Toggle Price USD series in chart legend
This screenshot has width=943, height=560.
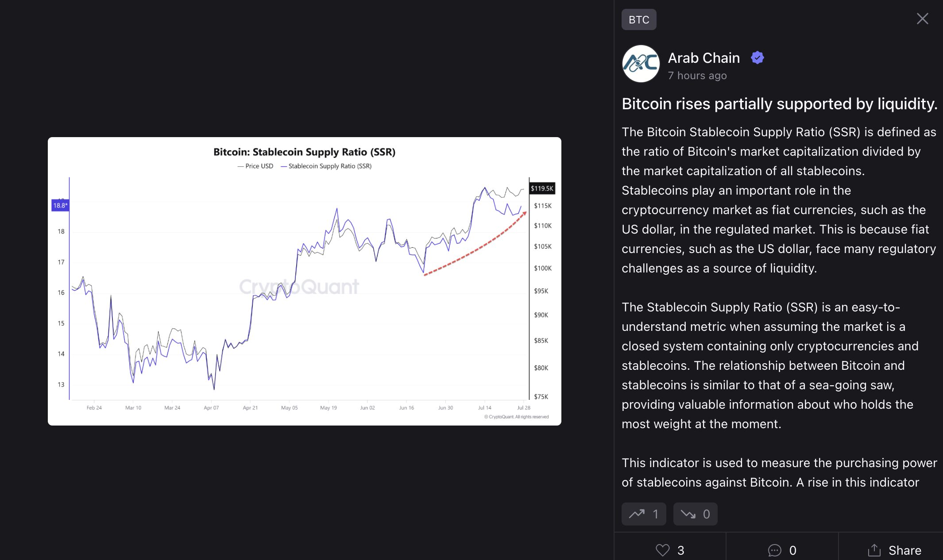coord(255,166)
